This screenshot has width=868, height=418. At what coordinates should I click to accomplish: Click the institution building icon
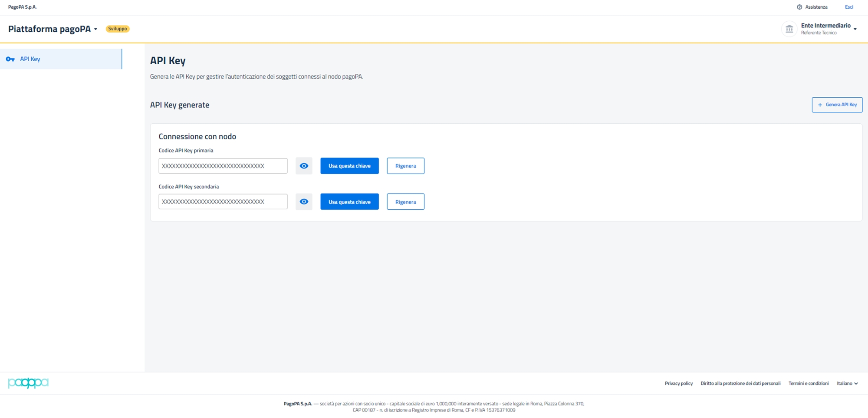(789, 29)
